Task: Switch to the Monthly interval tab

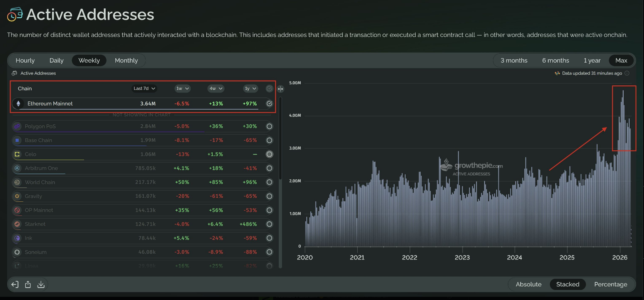Action: [126, 61]
